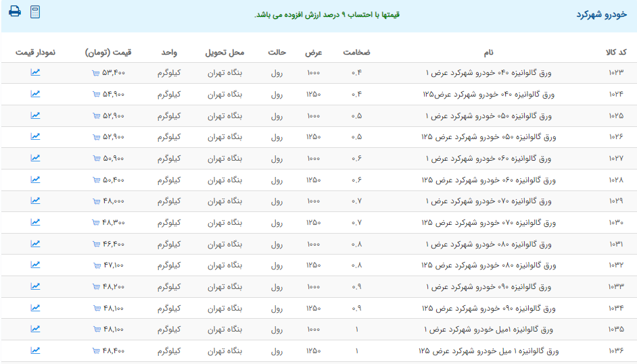The height and width of the screenshot is (364, 637).
Task: Select the product code 1035 row
Action: point(615,330)
